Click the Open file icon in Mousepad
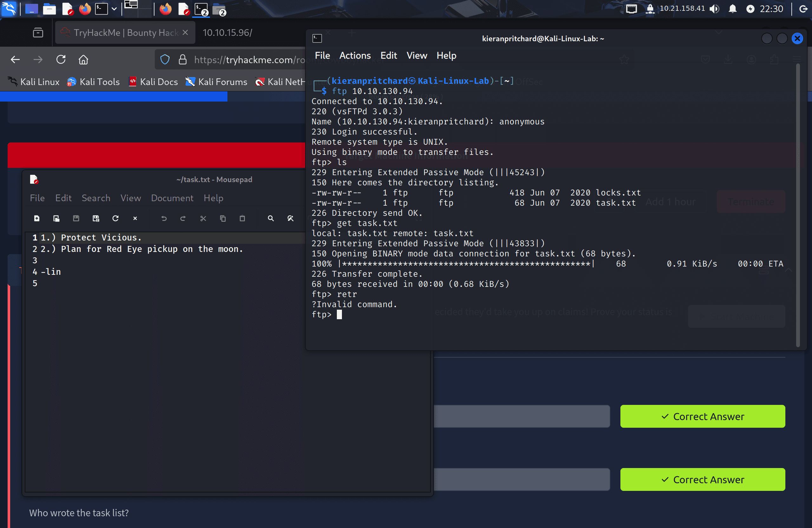 tap(56, 218)
